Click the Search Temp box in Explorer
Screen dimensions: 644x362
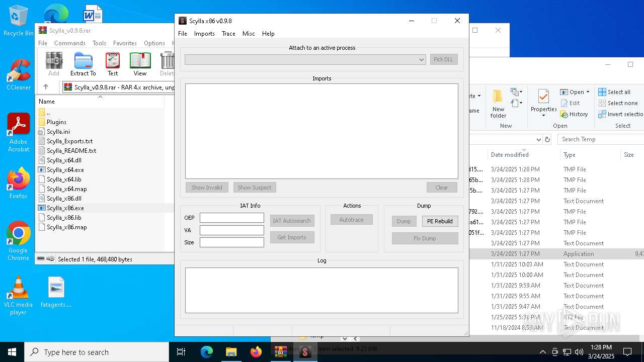point(601,139)
